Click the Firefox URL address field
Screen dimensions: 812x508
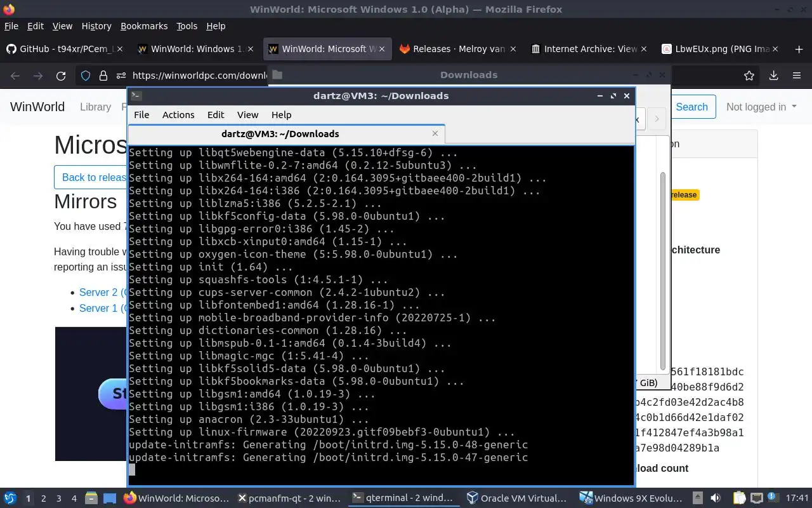[199, 76]
